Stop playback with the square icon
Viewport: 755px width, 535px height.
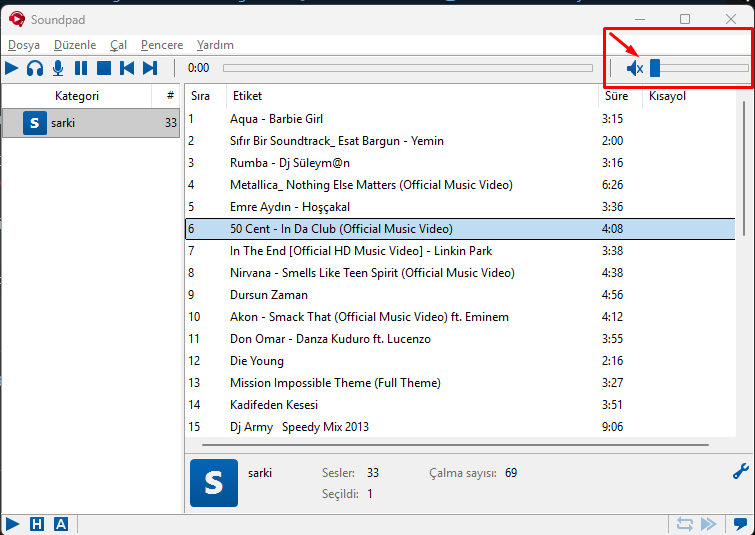point(104,68)
